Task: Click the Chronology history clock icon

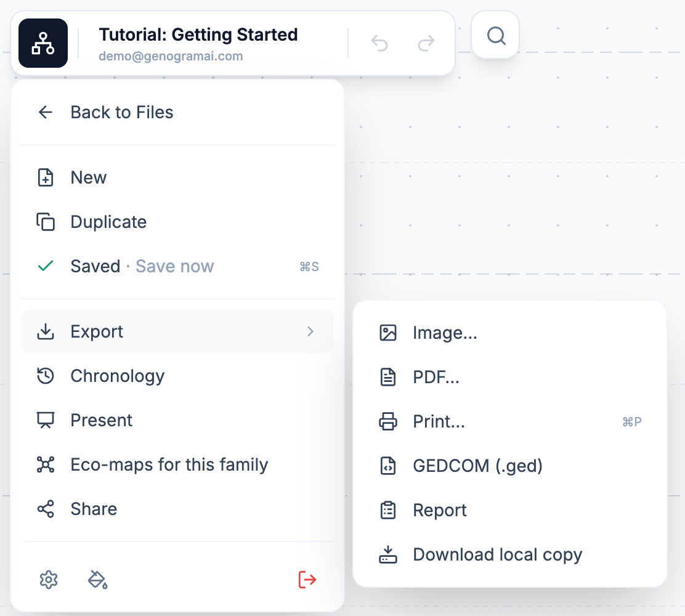Action: coord(46,376)
